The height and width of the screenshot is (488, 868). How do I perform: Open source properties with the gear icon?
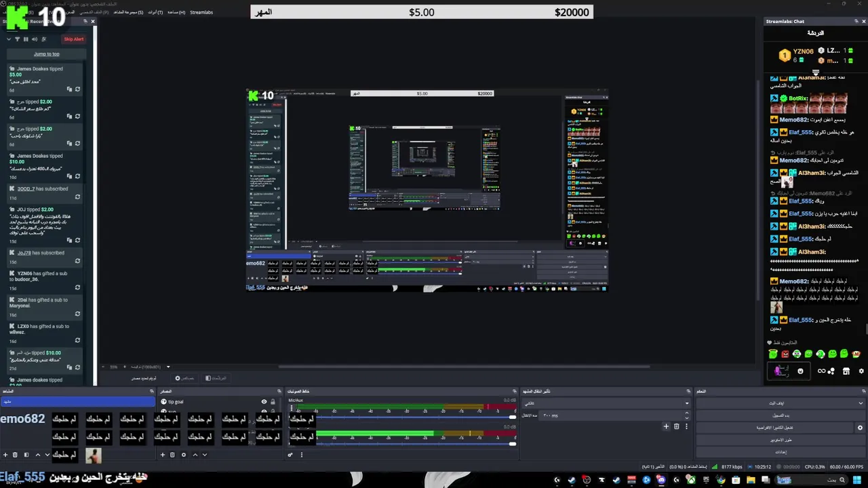pos(184,455)
